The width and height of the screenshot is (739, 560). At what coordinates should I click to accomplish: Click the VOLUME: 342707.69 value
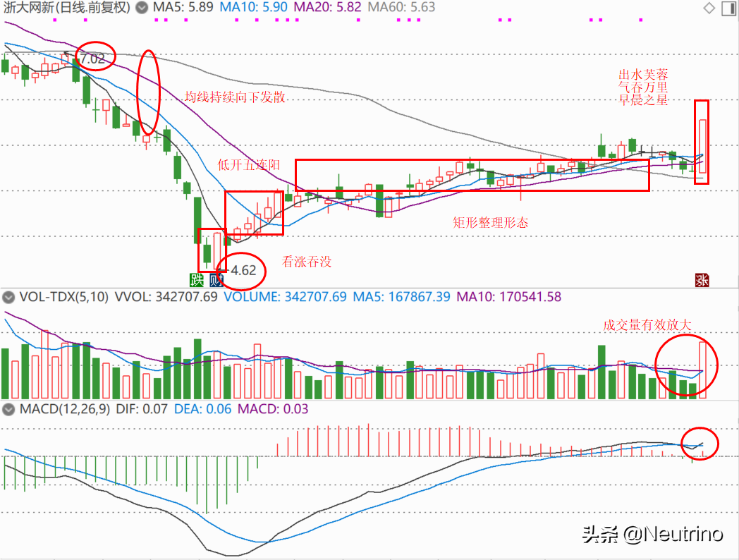tap(285, 297)
